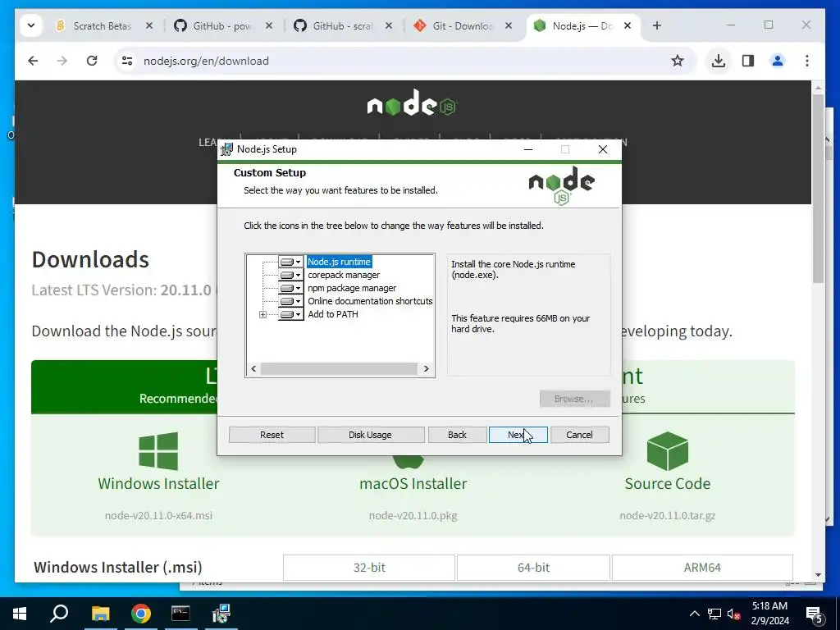Select Online documentation shortcuts tree item
This screenshot has height=630, width=840.
pos(370,301)
